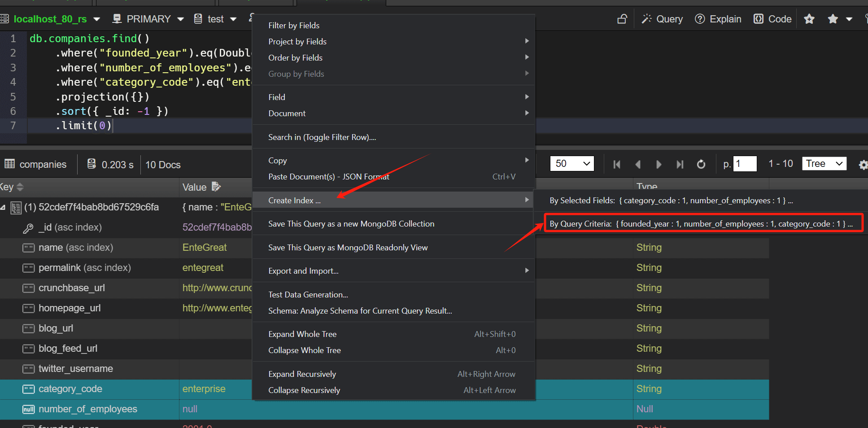Open Project by Fields submenu
Screen dimensions: 868x428
point(394,42)
